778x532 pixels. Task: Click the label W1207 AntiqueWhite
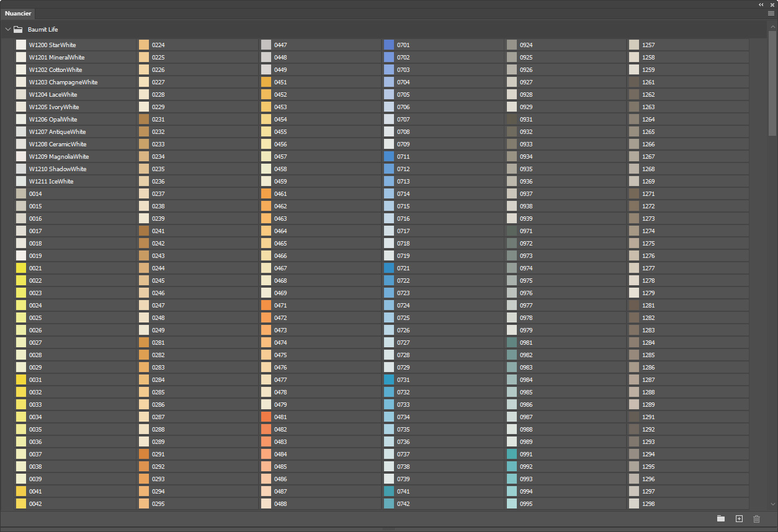click(58, 131)
